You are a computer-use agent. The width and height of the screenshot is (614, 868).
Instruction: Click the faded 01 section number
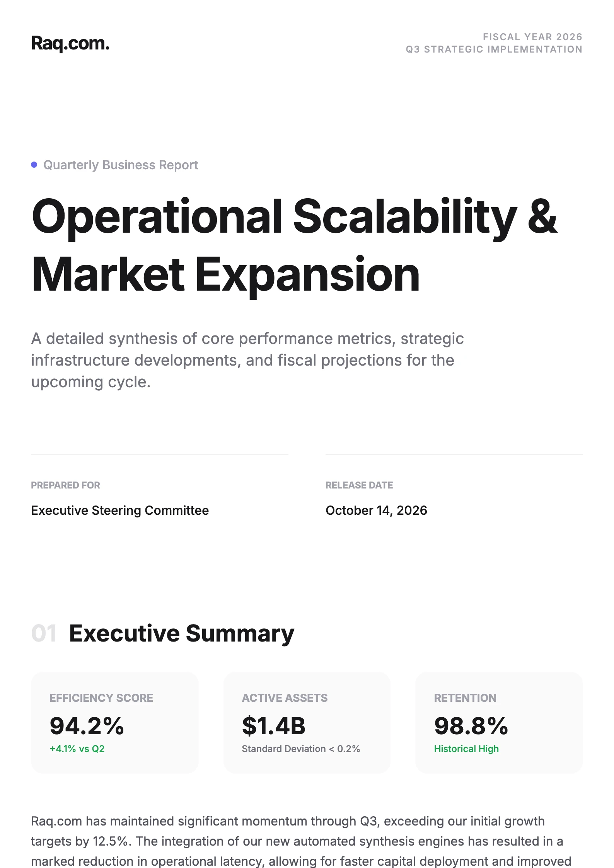tap(44, 634)
